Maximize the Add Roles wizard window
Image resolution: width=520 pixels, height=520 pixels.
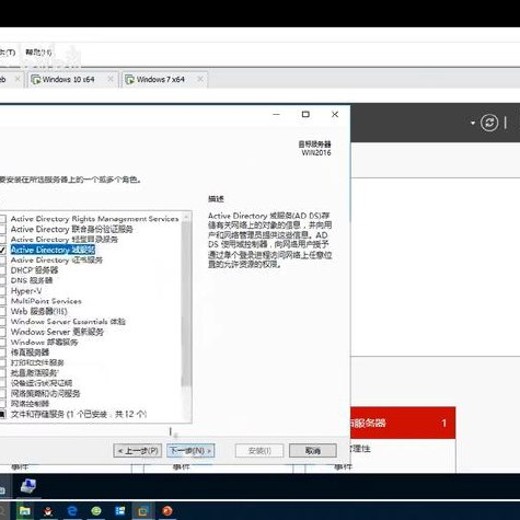305,114
